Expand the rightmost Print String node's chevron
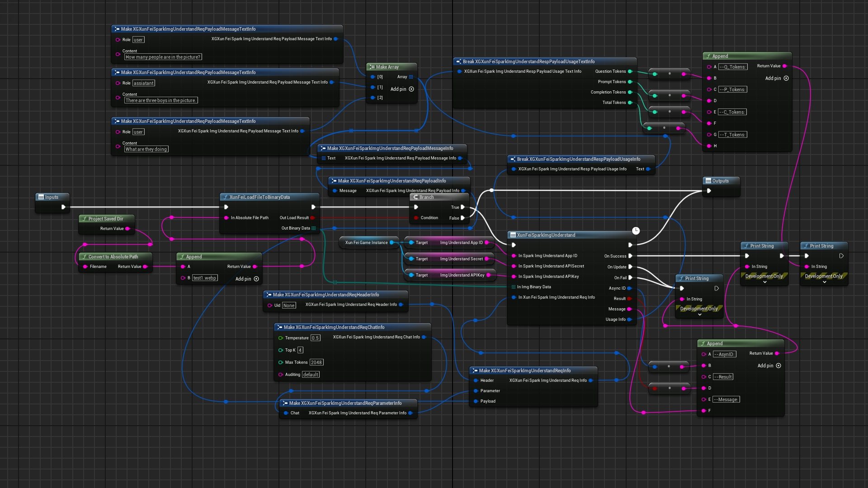868x488 pixels. pyautogui.click(x=824, y=282)
